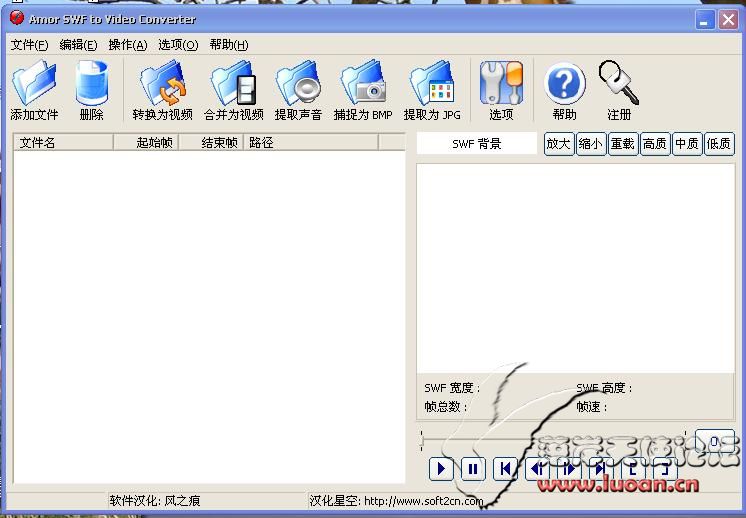This screenshot has height=518, width=746.
Task: Select 高质 high quality button
Action: [655, 144]
